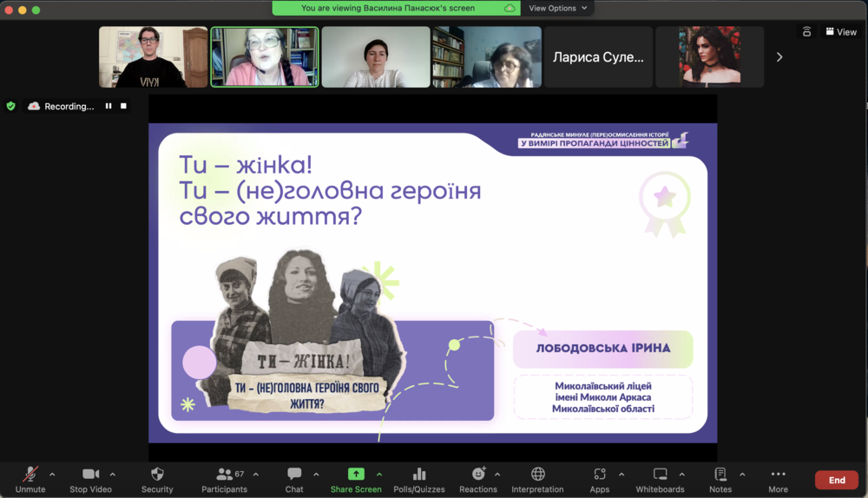The width and height of the screenshot is (868, 498).
Task: Stop Video camera toggle
Action: [x=90, y=480]
